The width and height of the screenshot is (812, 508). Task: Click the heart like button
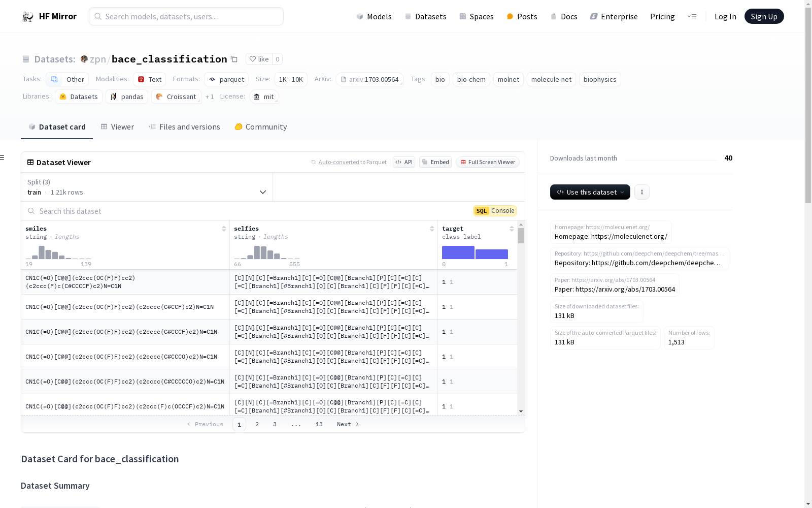[x=259, y=59]
